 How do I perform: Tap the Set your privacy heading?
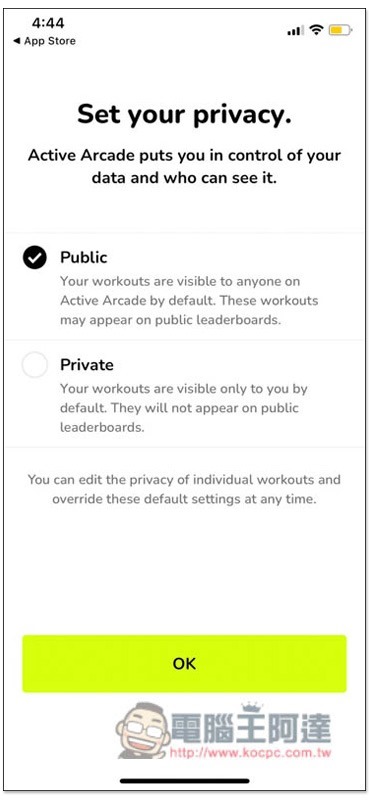pyautogui.click(x=184, y=114)
